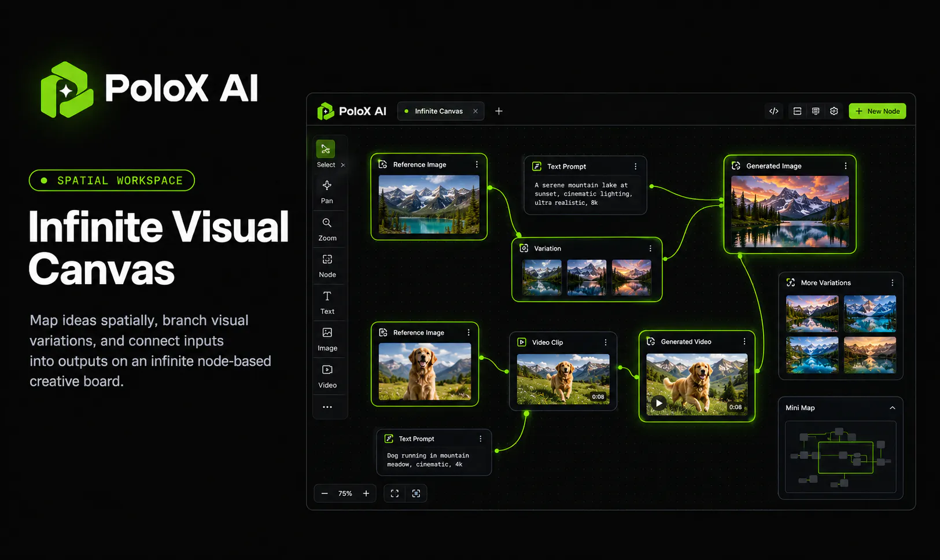Zoom in with the plus button
Screen dimensions: 940x560
(x=366, y=493)
